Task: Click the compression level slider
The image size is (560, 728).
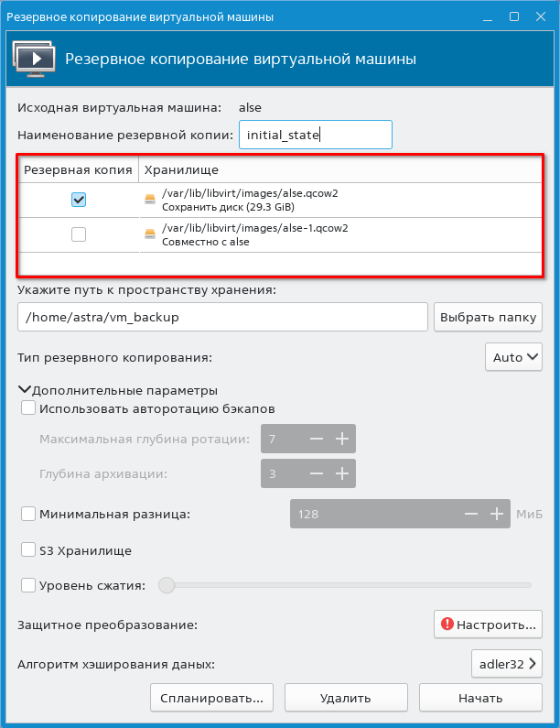Action: pyautogui.click(x=348, y=584)
